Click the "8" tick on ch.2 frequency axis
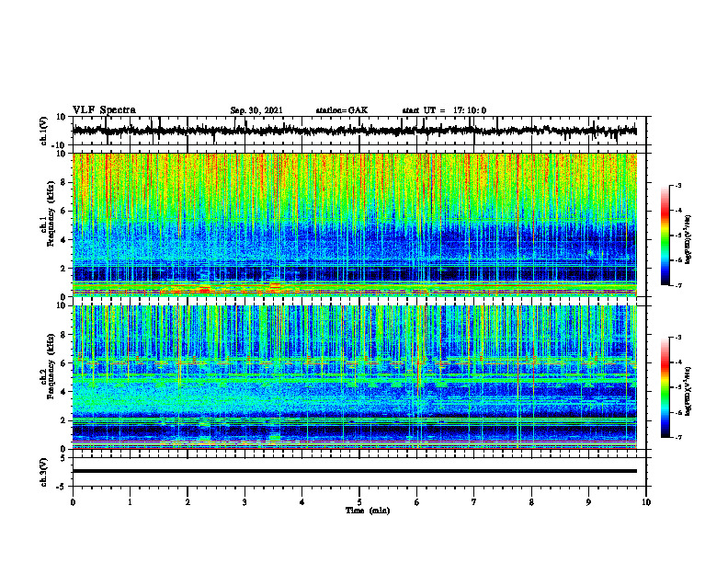 coord(64,335)
